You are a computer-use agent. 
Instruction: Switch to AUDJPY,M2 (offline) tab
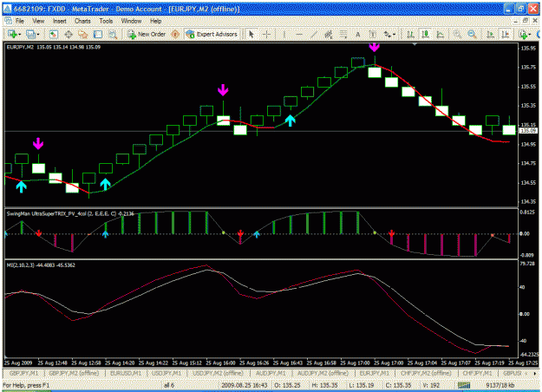coord(323,373)
